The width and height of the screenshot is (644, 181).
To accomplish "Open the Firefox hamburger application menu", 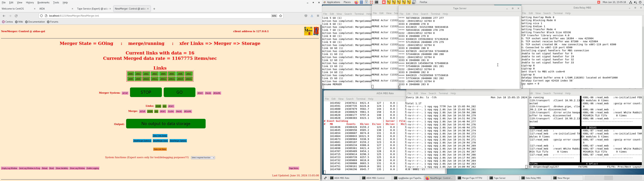I will [318, 16].
